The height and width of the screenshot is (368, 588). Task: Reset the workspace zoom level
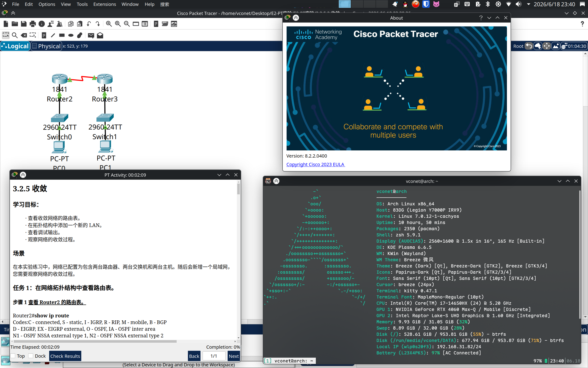(x=118, y=24)
